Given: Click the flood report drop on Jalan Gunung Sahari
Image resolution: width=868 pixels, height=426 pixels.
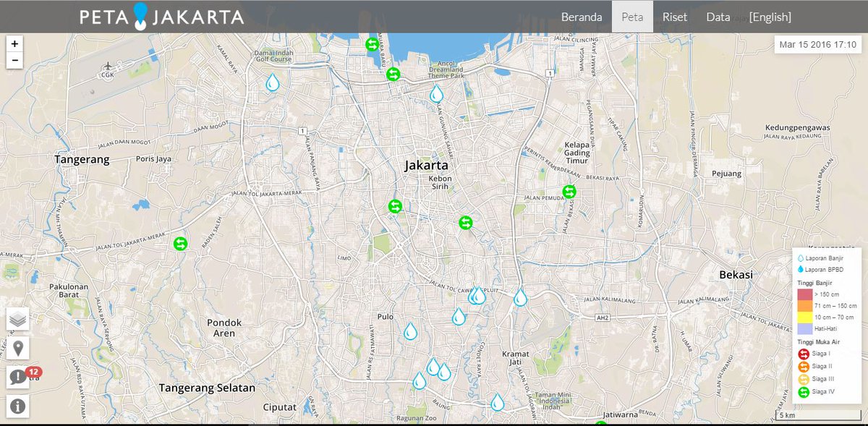Looking at the screenshot, I should coord(436,93).
